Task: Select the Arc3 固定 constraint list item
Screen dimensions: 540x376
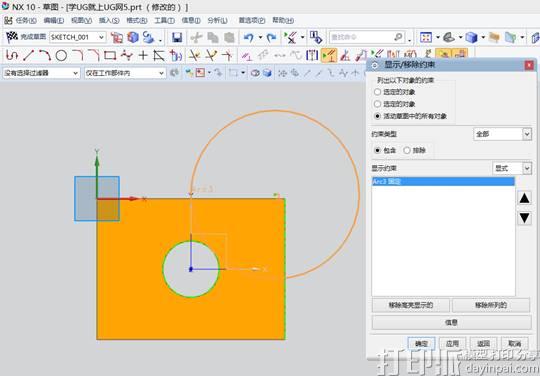Action: tap(443, 181)
